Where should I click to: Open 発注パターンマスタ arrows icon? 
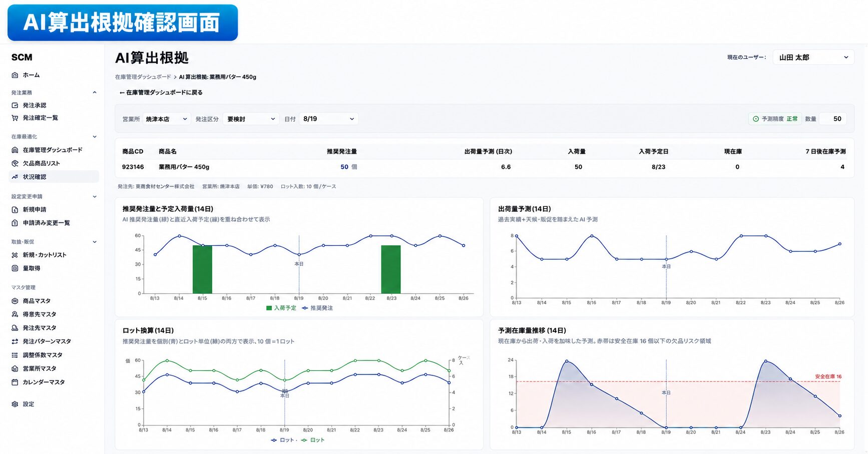[15, 342]
